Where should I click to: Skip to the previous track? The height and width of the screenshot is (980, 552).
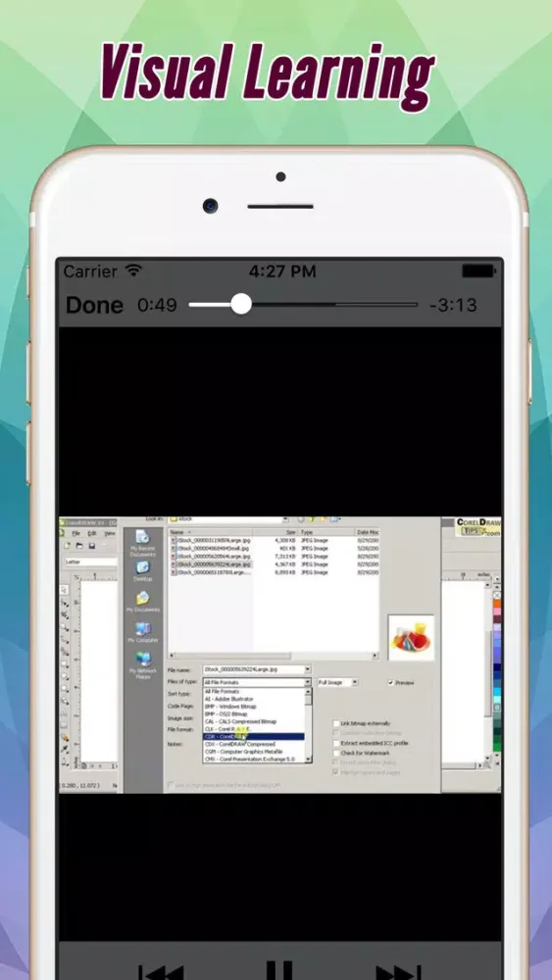[x=161, y=972]
